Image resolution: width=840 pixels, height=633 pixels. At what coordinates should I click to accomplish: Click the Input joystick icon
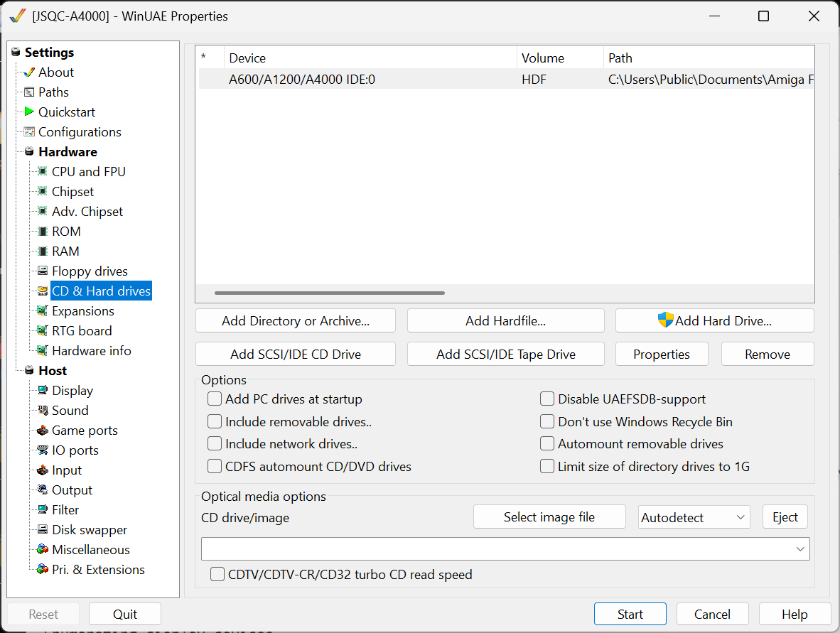tap(43, 470)
